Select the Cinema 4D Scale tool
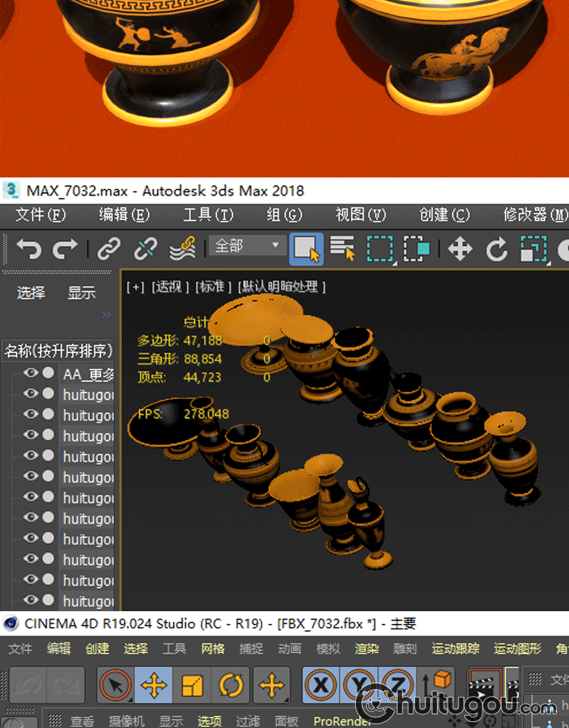569x728 pixels. 193,686
